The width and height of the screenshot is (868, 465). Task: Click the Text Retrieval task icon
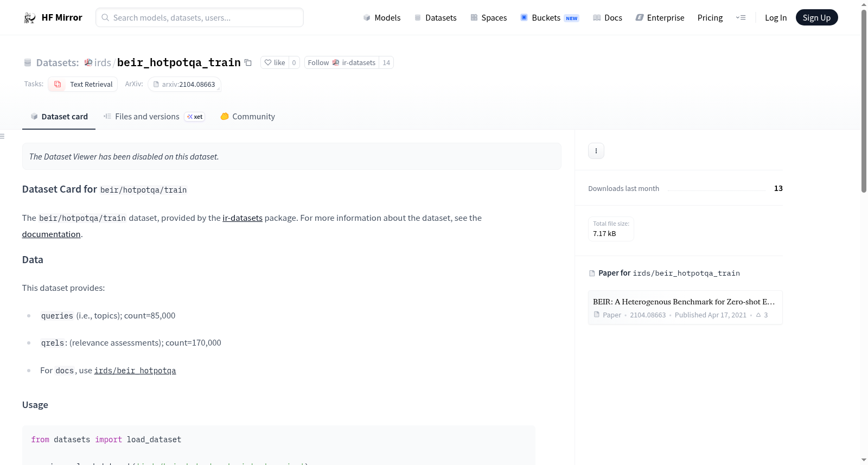(58, 84)
